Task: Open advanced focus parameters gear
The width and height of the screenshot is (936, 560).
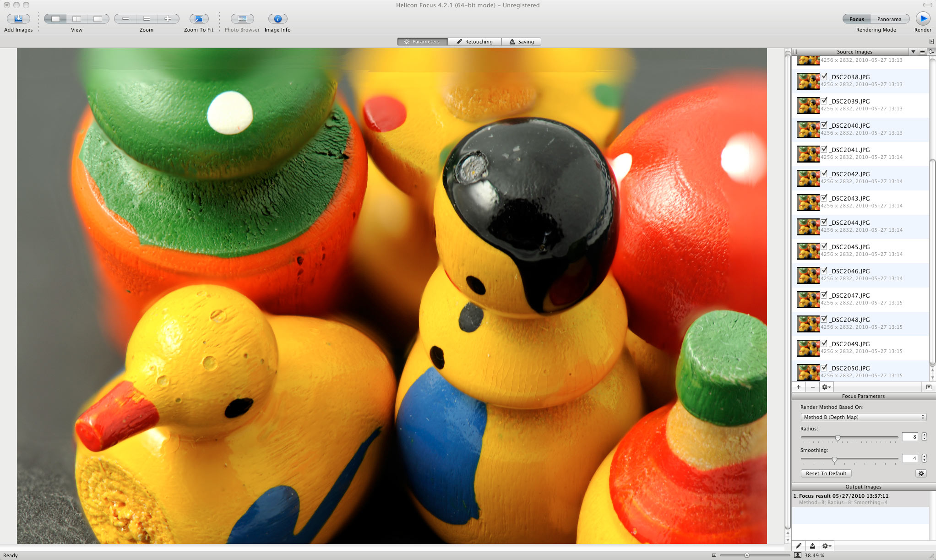Action: tap(921, 473)
